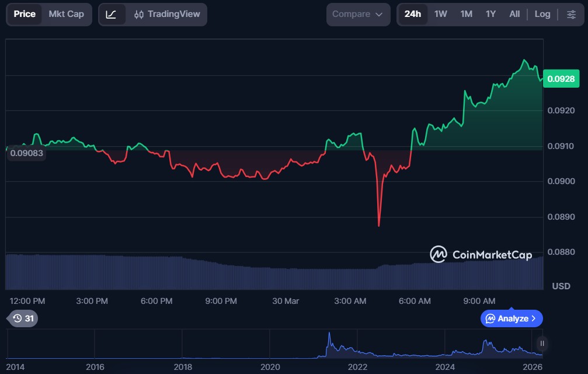
Task: Toggle the Log scale option
Action: pos(542,14)
